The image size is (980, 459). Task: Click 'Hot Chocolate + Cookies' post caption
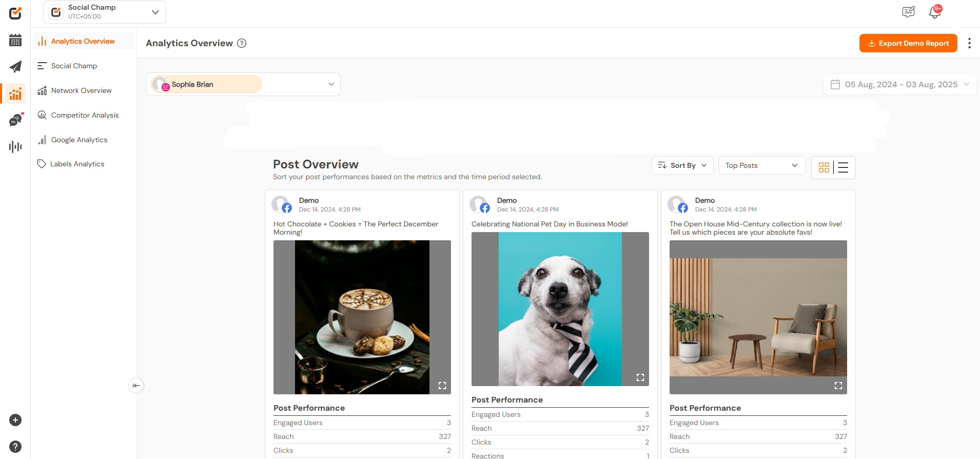356,228
